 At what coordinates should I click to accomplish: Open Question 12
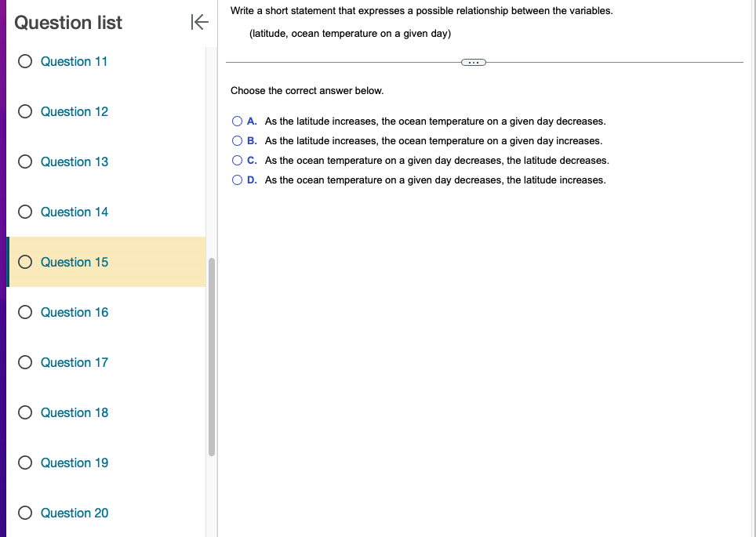[x=74, y=111]
